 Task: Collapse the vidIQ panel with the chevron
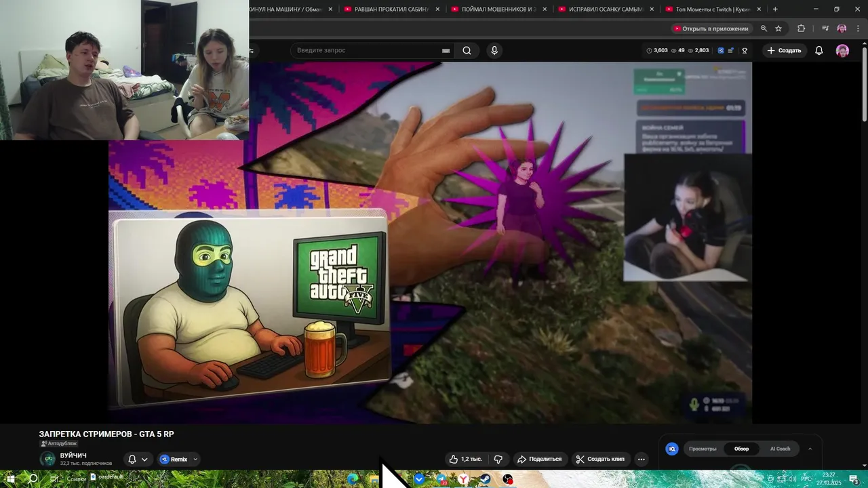click(810, 449)
